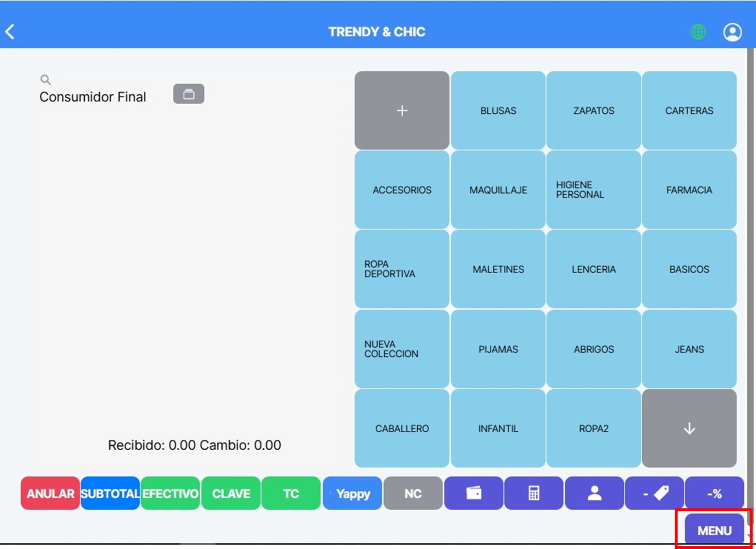Open the drawer icon beside Consumidor Final
This screenshot has height=549, width=756.
pos(189,94)
